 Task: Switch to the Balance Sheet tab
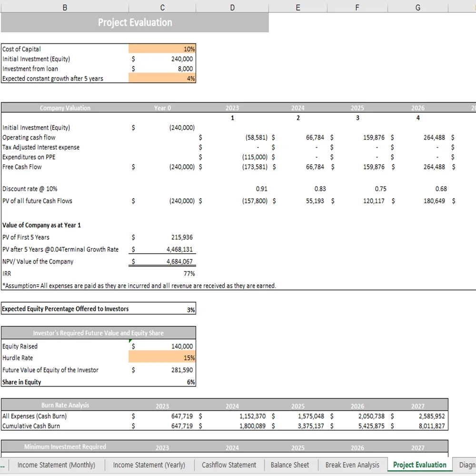point(290,465)
